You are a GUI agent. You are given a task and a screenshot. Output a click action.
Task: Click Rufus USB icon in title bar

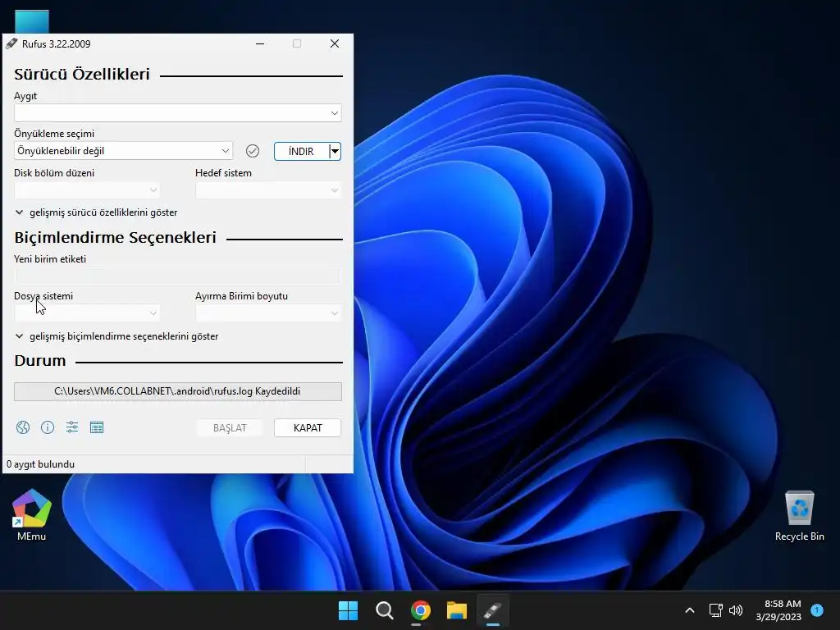click(x=11, y=44)
